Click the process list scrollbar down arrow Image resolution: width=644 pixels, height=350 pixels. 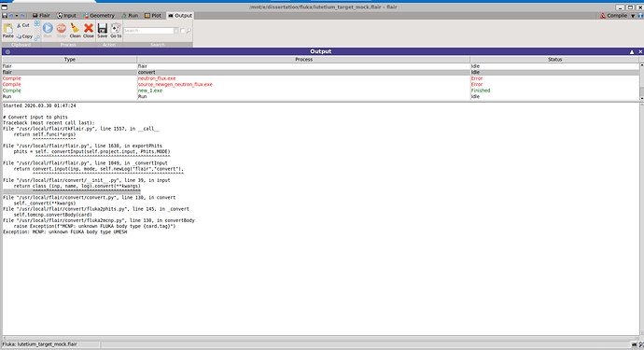click(x=641, y=98)
